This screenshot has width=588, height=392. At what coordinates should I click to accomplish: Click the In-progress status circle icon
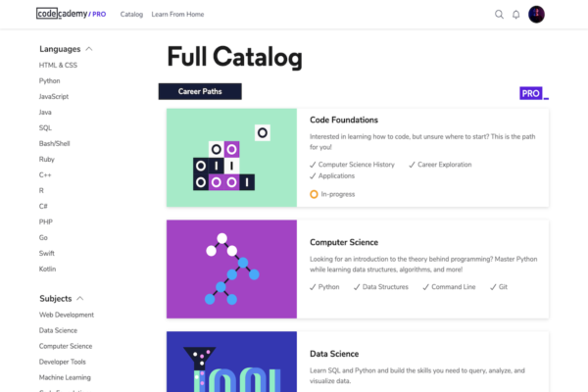click(x=314, y=194)
